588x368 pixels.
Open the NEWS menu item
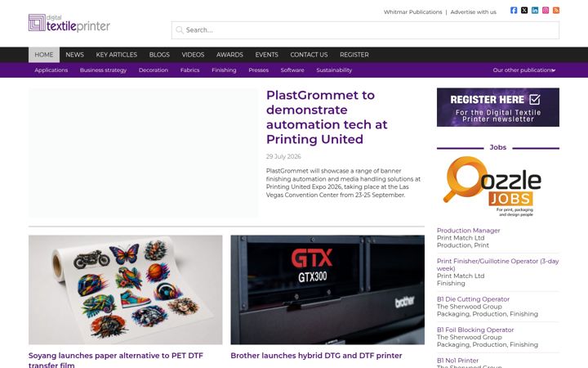[x=74, y=55]
